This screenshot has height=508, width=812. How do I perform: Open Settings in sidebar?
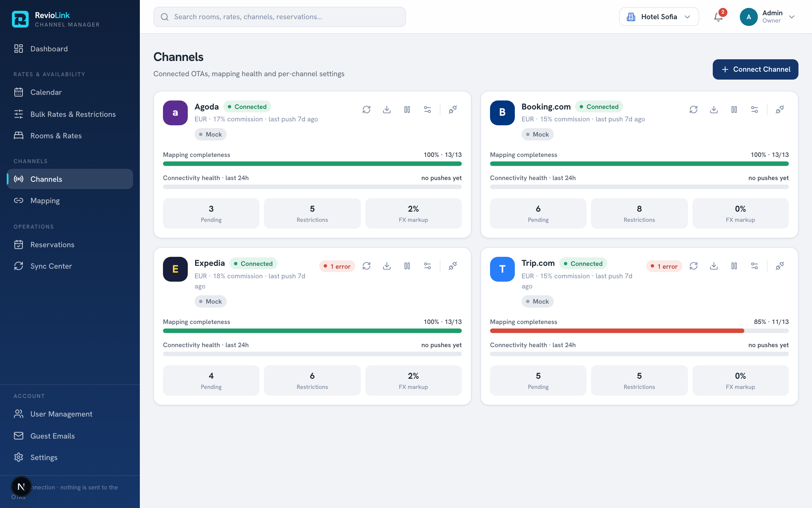[70, 457]
